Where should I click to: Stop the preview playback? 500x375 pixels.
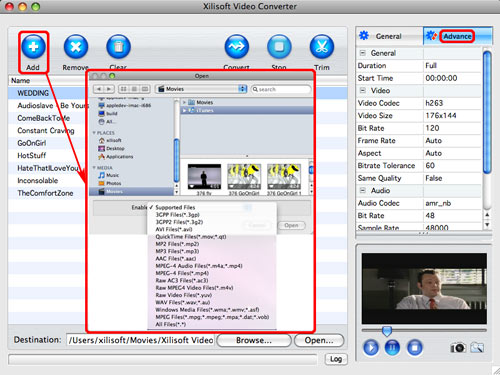point(415,348)
